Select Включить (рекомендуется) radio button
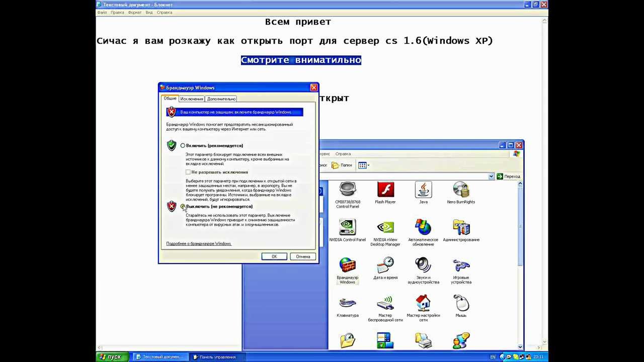Image resolution: width=644 pixels, height=362 pixels. (183, 145)
